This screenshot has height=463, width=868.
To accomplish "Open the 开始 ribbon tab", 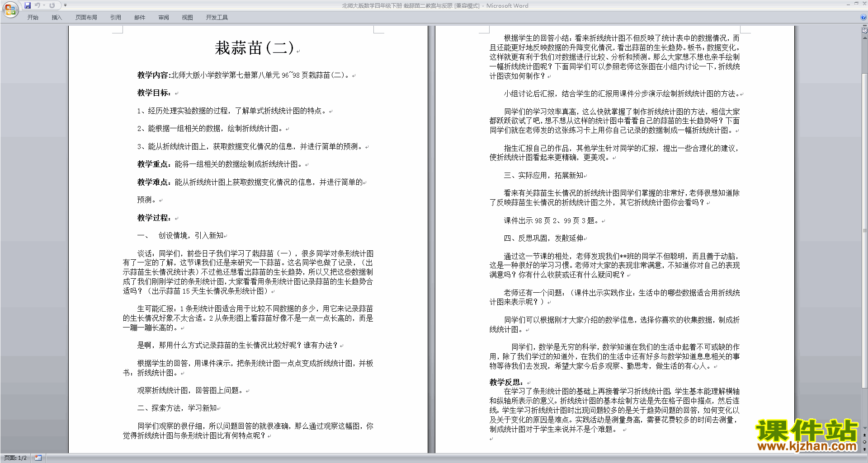I will 33,17.
